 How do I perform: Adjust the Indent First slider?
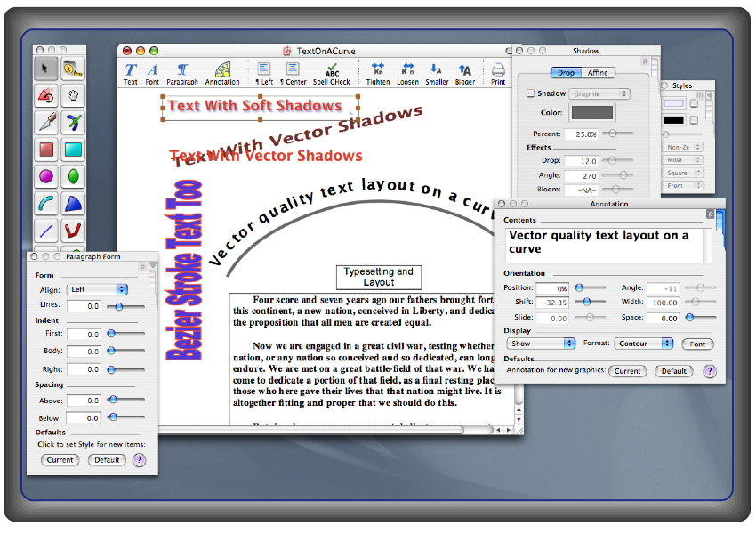tap(125, 334)
